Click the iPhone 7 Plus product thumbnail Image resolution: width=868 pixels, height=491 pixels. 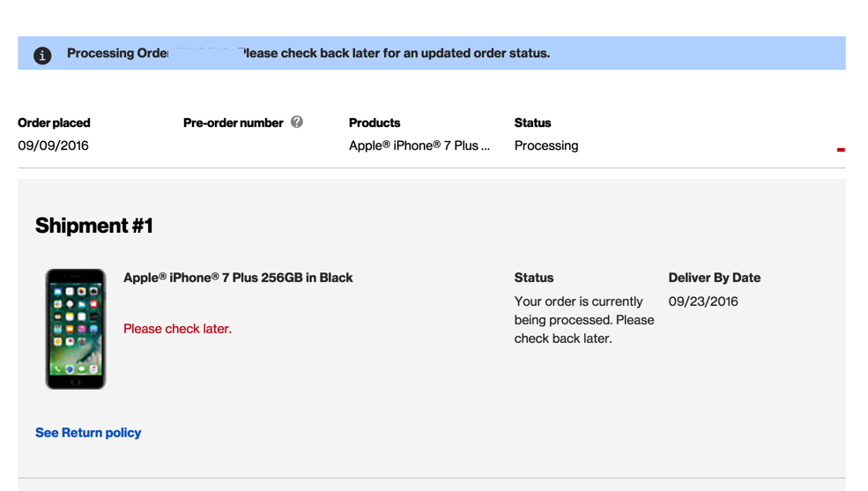(x=76, y=329)
